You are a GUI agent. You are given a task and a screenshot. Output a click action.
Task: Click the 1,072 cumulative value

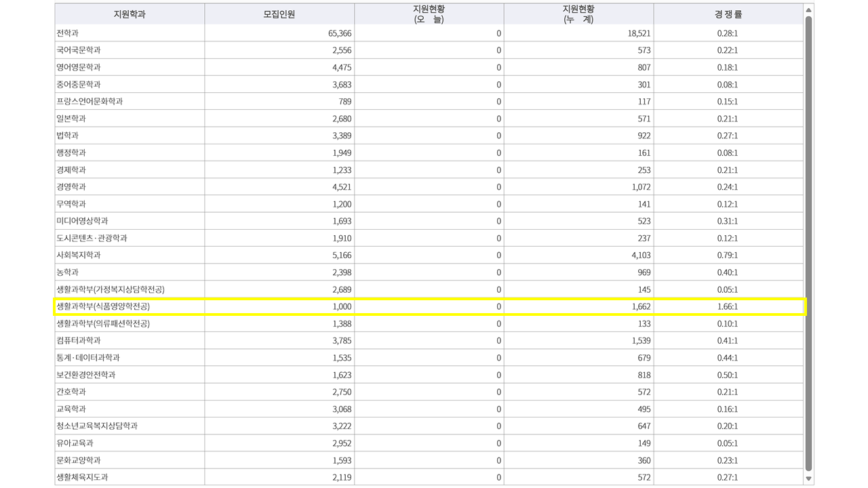pyautogui.click(x=642, y=187)
